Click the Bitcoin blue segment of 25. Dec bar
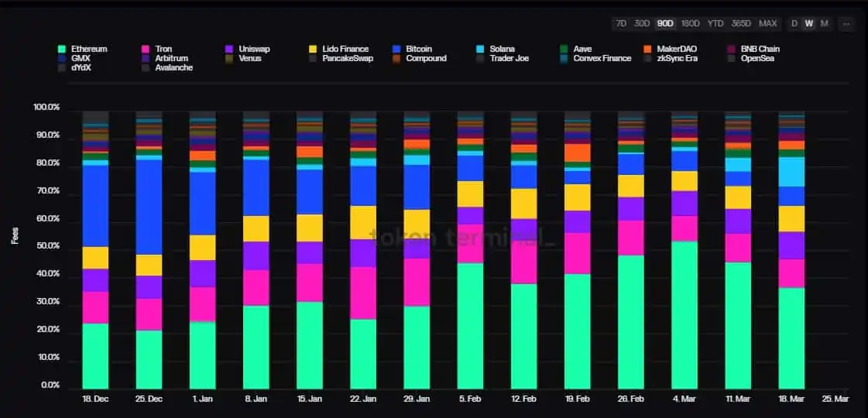868x418 pixels. (x=149, y=207)
